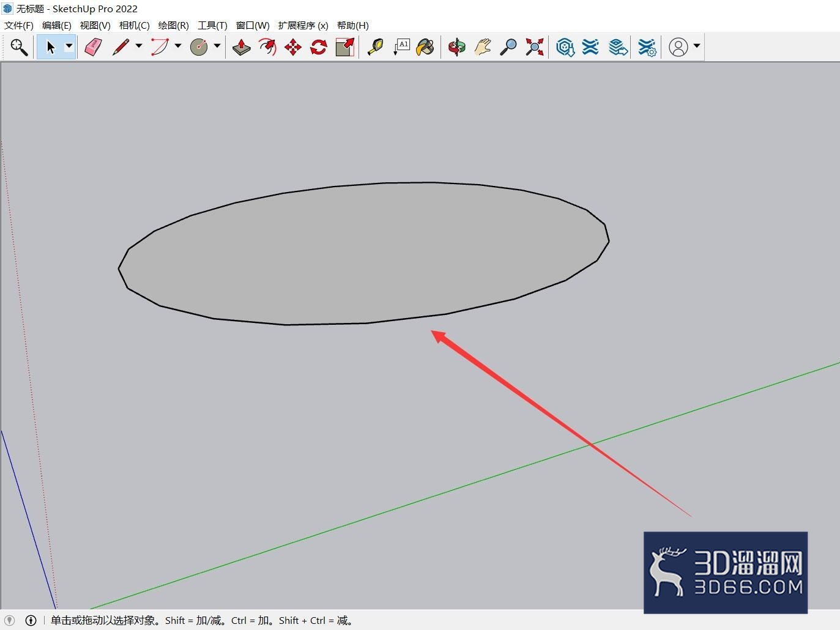Open the 帮助(H) menu
Viewport: 840px width, 630px height.
tap(353, 25)
